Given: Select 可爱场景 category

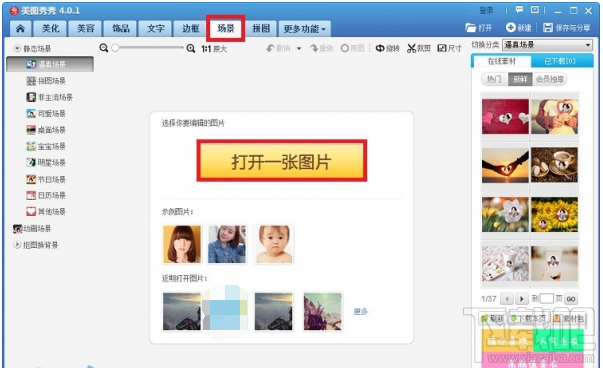Looking at the screenshot, I should point(46,113).
